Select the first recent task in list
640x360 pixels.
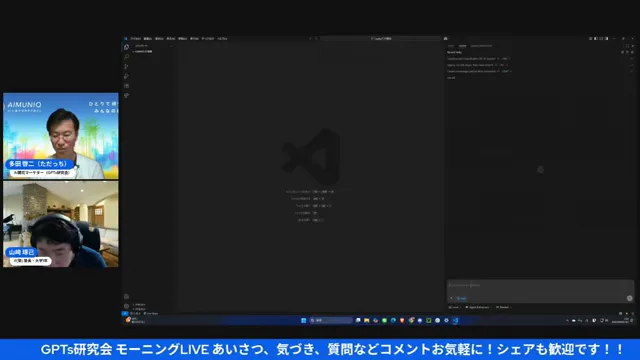coord(540,59)
